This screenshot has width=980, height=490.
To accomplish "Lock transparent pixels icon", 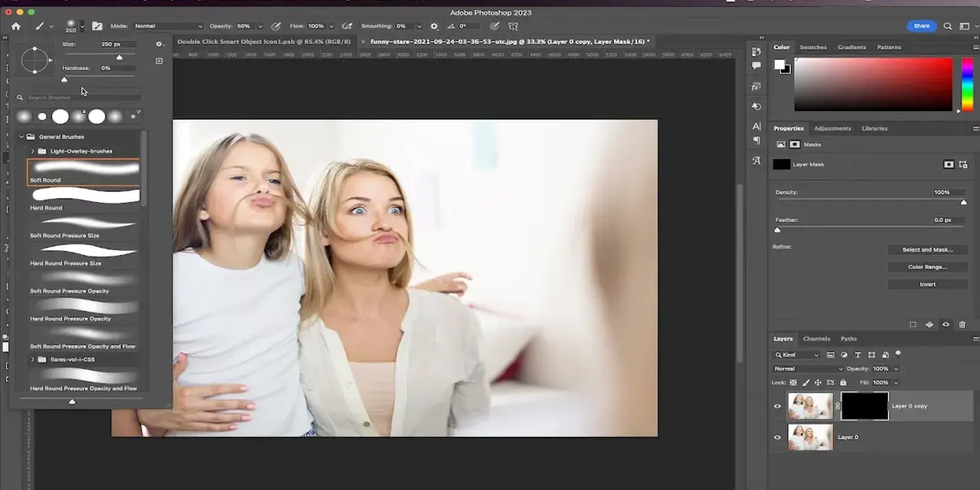I will click(x=793, y=382).
